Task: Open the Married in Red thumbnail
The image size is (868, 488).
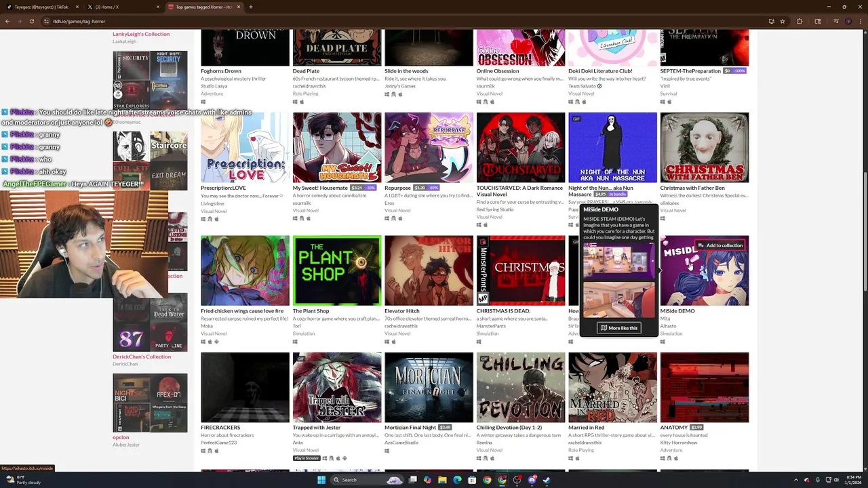Action: (612, 387)
